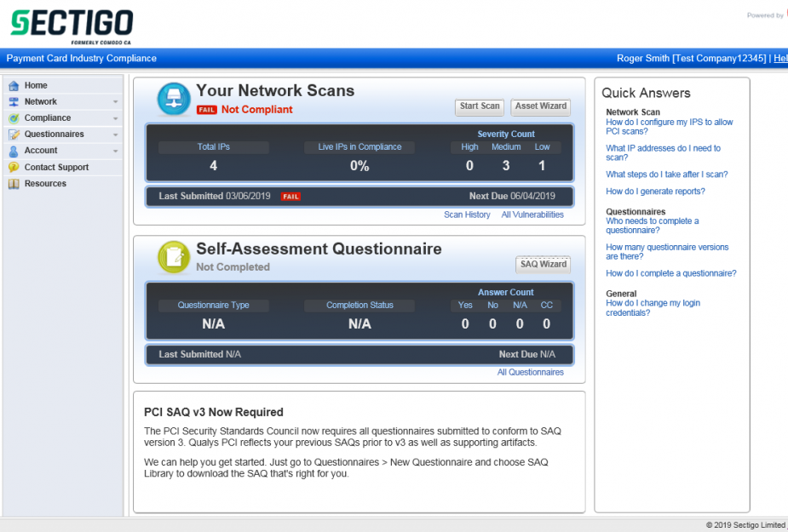
Task: Open the Account menu item
Action: coord(63,150)
